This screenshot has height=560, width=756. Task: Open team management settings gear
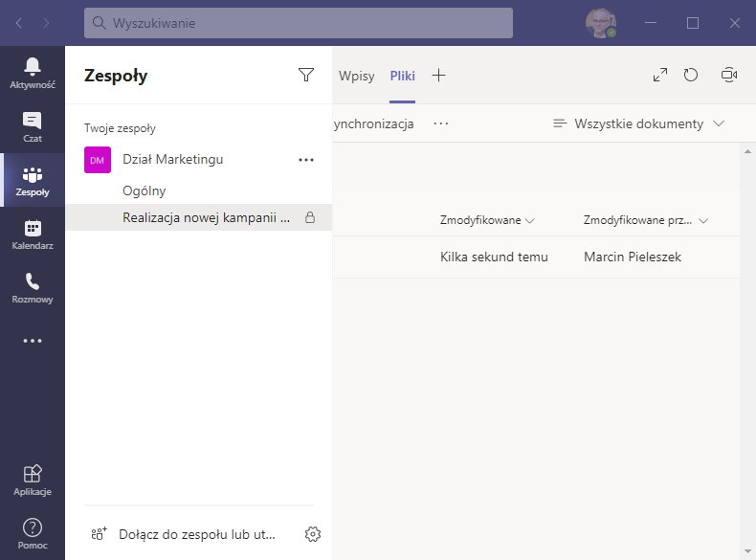pos(313,534)
